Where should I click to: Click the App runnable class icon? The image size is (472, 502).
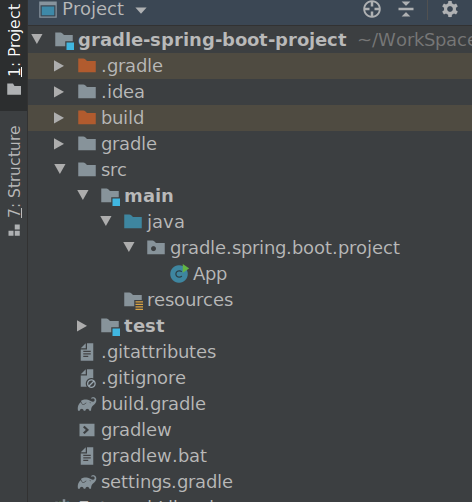pos(179,274)
